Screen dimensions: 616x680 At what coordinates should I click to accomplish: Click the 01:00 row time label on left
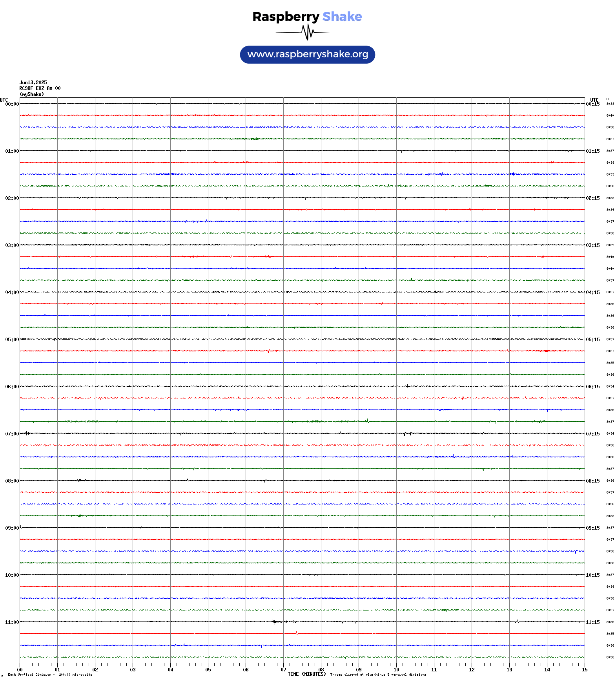pyautogui.click(x=12, y=151)
